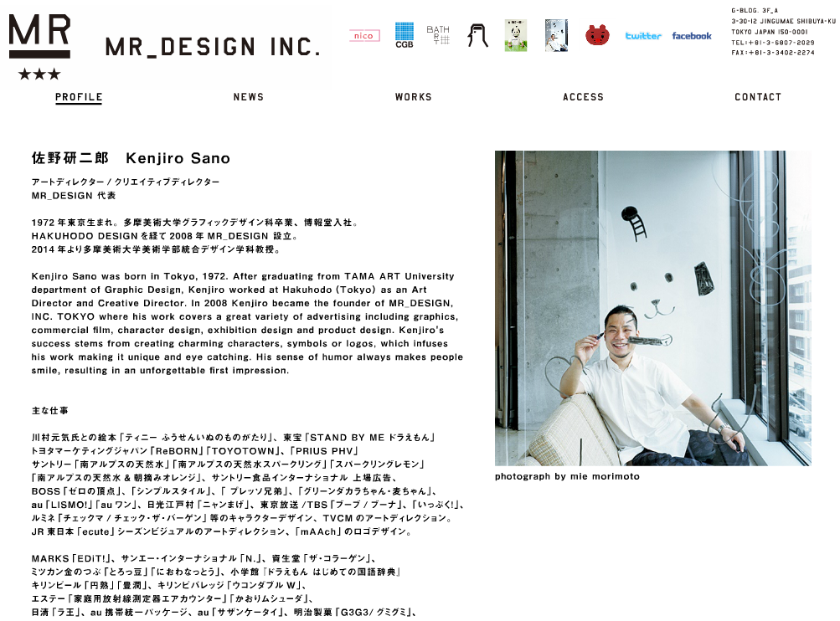Click the MR logo with three stars

[x=39, y=47]
